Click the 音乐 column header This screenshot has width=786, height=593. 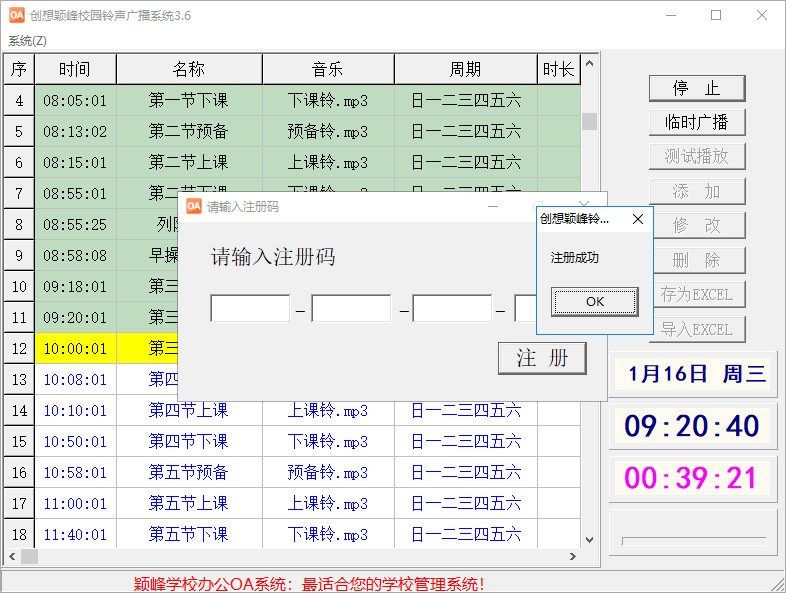pos(327,69)
